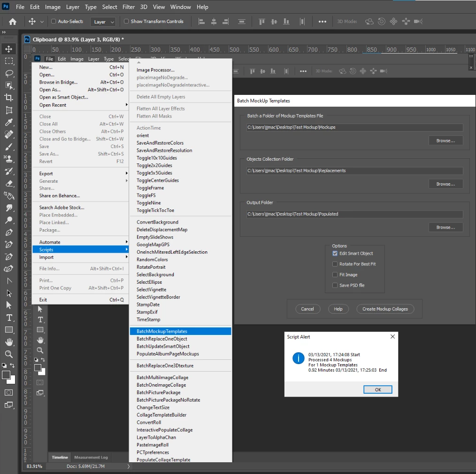Expand the Automate submenu arrow
The height and width of the screenshot is (474, 476).
127,242
